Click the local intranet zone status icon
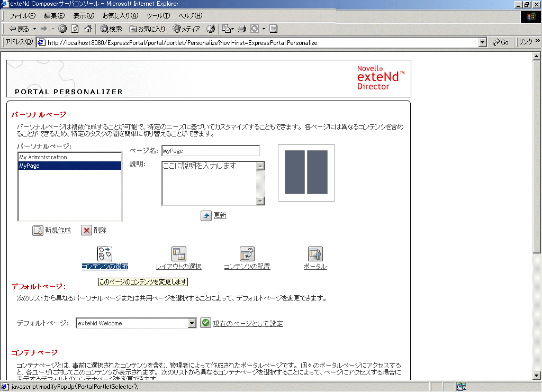This screenshot has height=392, width=542. pos(462,387)
